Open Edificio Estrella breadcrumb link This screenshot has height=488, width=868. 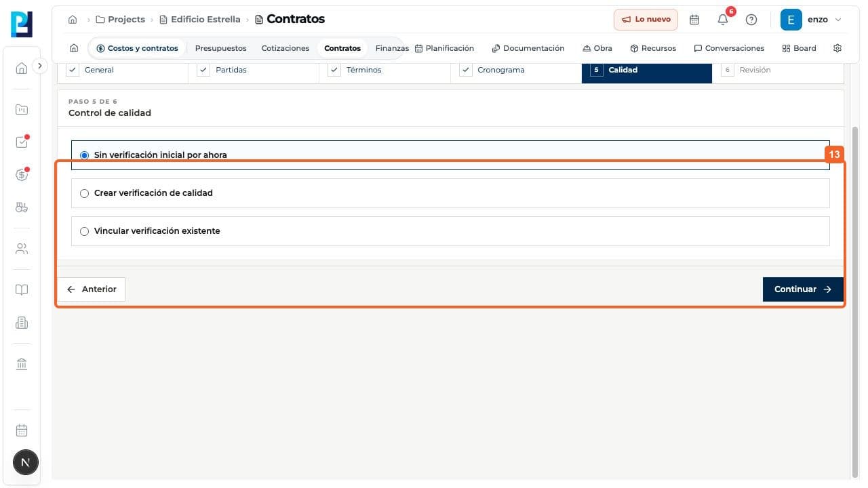coord(200,20)
